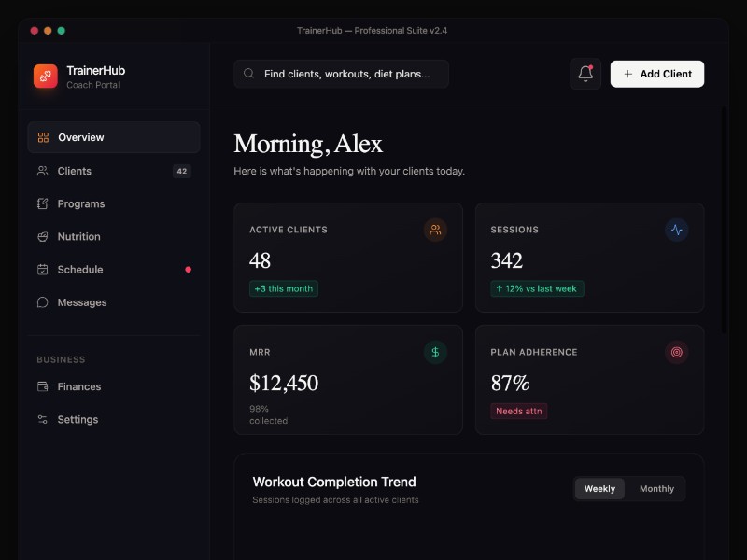Click the notification bell icon

[585, 74]
